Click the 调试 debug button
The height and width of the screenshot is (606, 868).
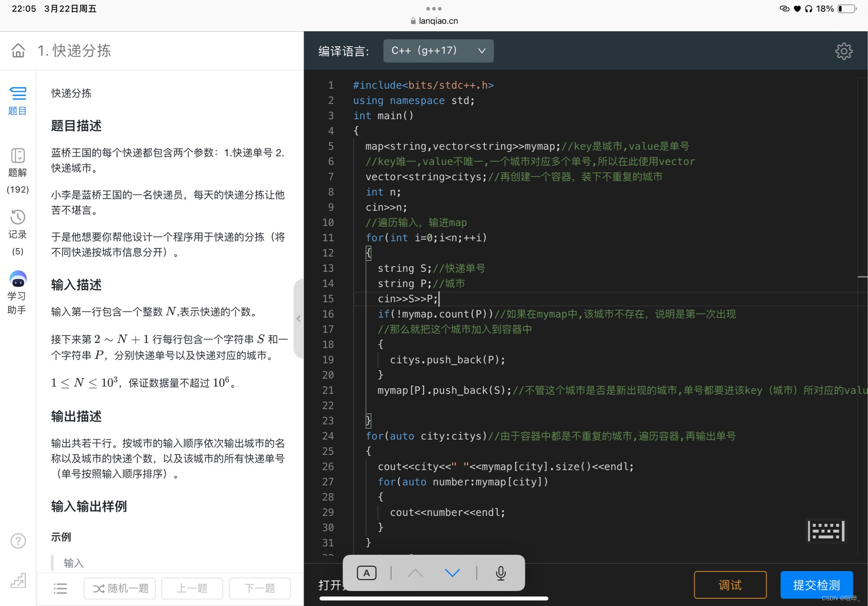coord(730,585)
